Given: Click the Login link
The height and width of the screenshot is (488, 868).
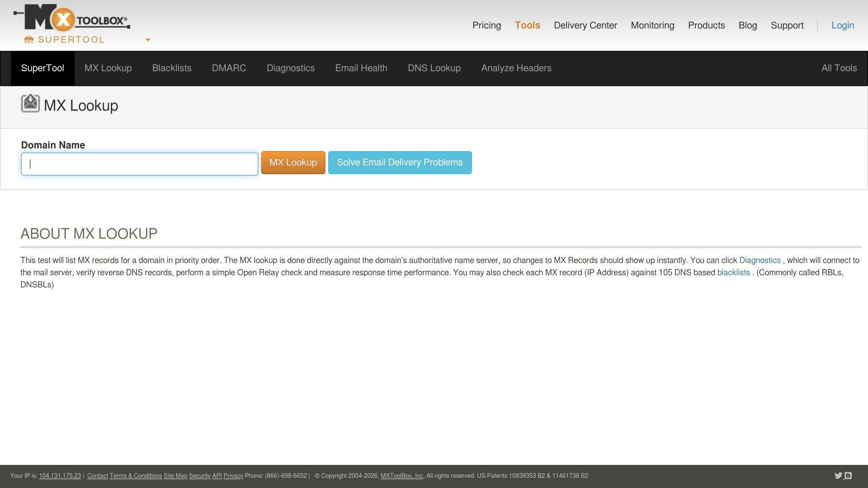Looking at the screenshot, I should (x=842, y=25).
